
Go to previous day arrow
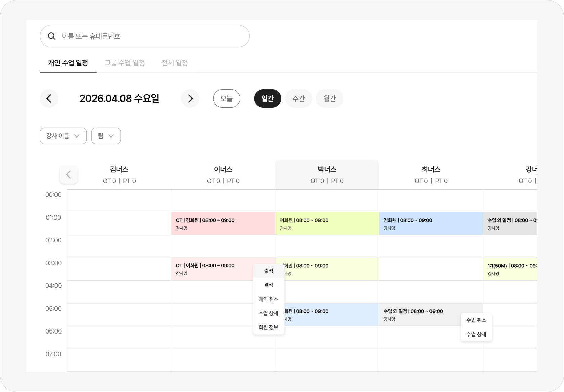click(x=49, y=99)
